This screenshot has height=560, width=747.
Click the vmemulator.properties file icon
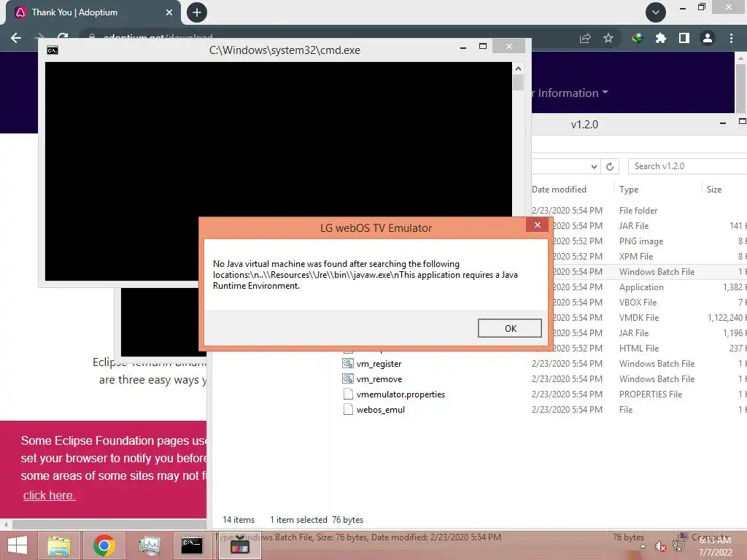(x=348, y=394)
